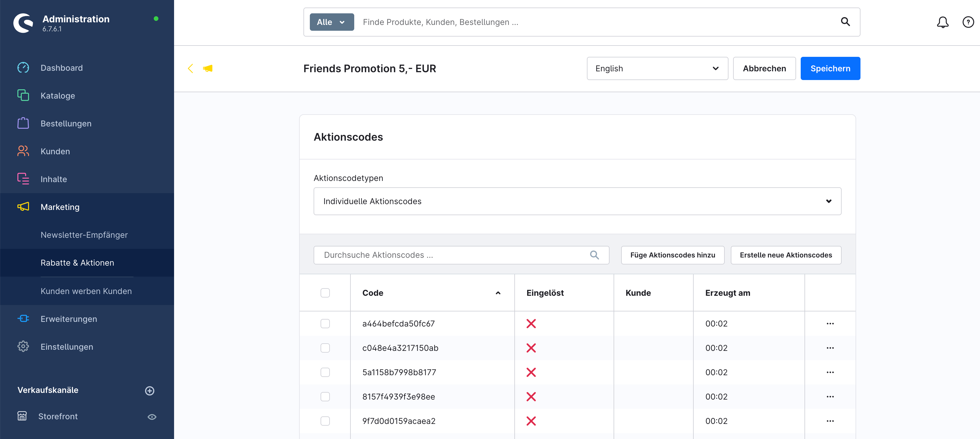Viewport: 980px width, 439px height.
Task: Check the box for code c048e4a3217150ab
Action: coord(325,348)
